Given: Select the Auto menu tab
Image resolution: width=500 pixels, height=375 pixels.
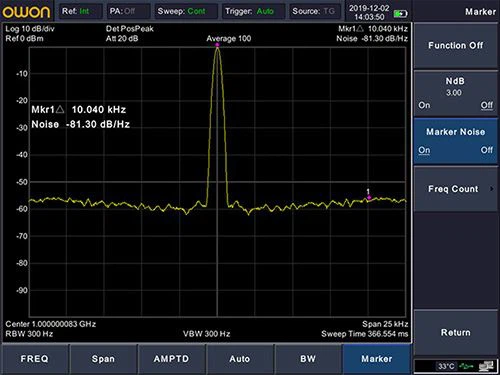Looking at the screenshot, I should point(240,359).
